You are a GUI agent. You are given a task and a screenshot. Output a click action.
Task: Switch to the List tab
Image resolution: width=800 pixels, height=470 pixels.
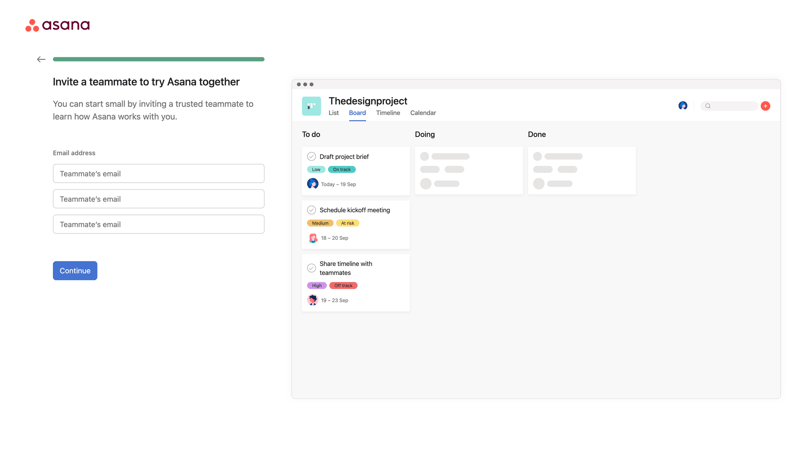tap(334, 113)
